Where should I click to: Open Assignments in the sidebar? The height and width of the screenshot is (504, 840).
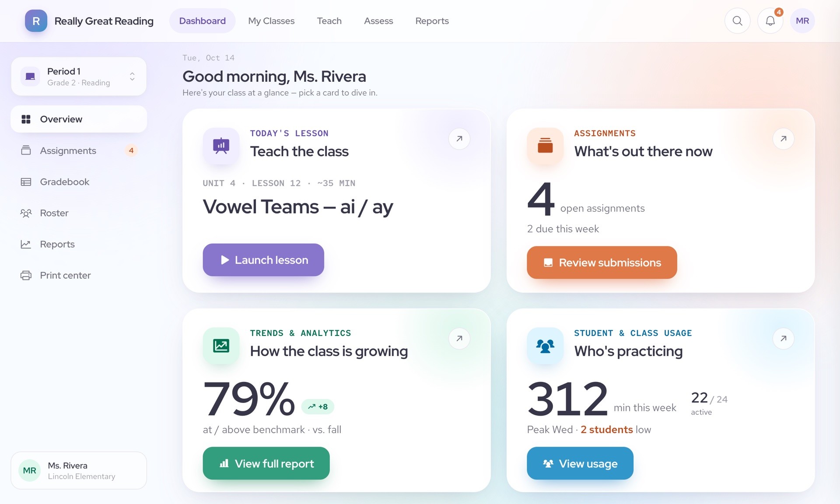click(79, 150)
